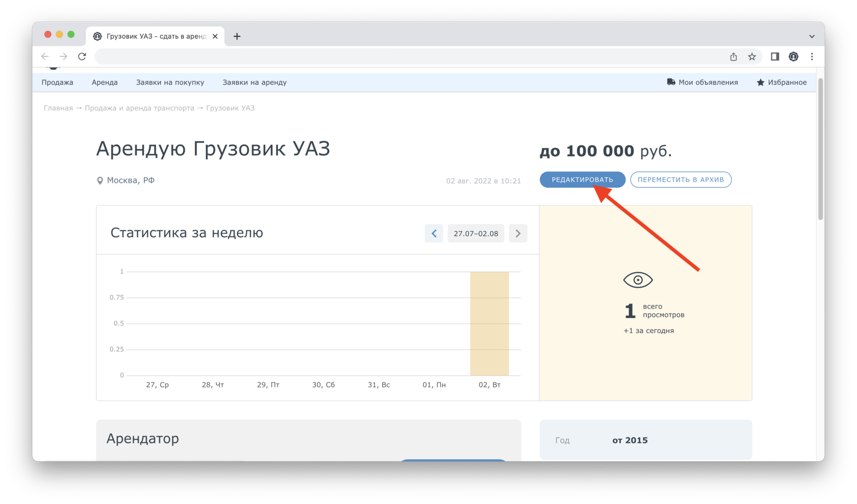Click the Грузовик УАЗ breadcrumb
This screenshot has height=504, width=857.
coord(230,108)
